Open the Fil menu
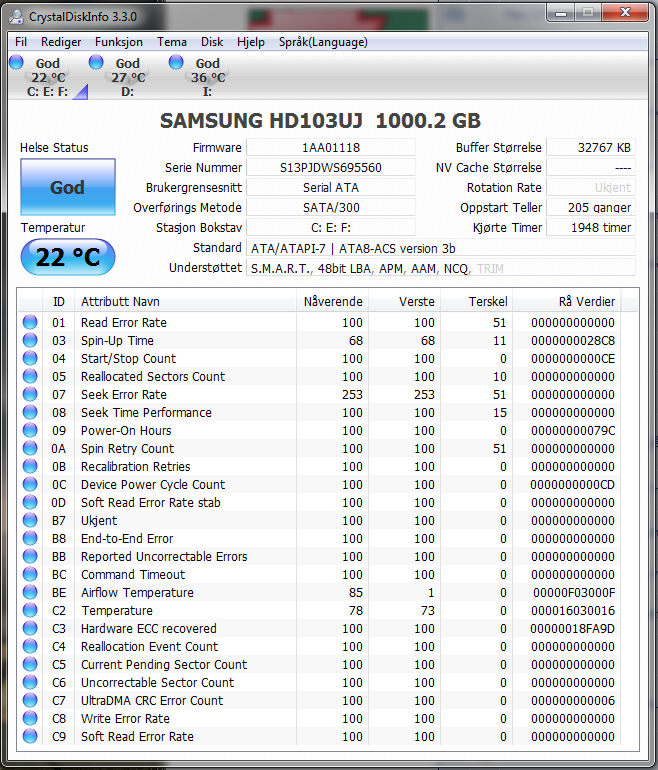This screenshot has height=770, width=658. pos(21,42)
